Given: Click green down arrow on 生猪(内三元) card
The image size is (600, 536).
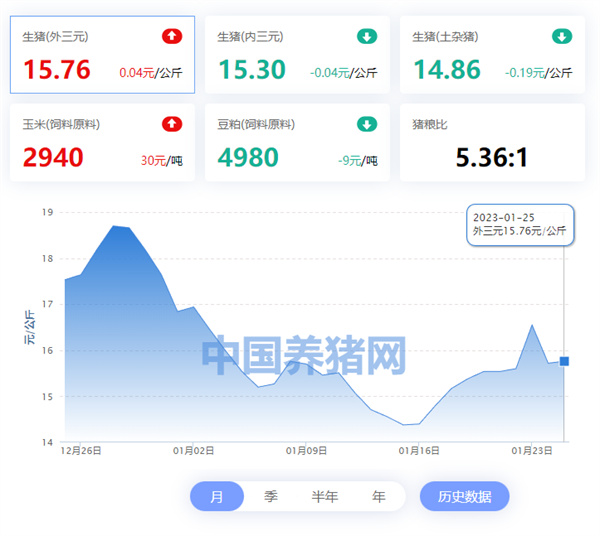Looking at the screenshot, I should click(367, 37).
